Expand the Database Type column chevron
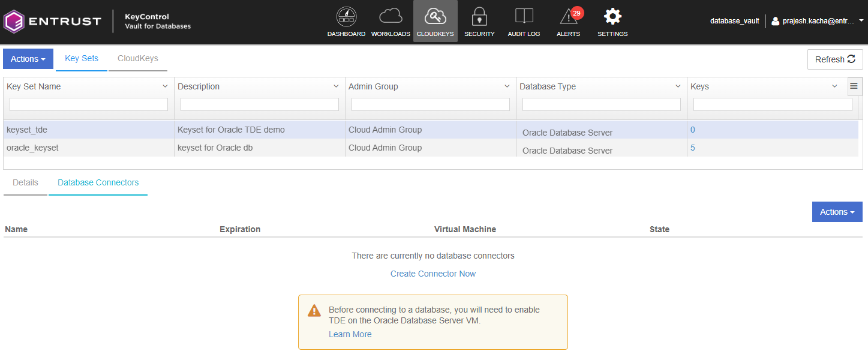Screen dimensions: 868x357 coord(678,86)
